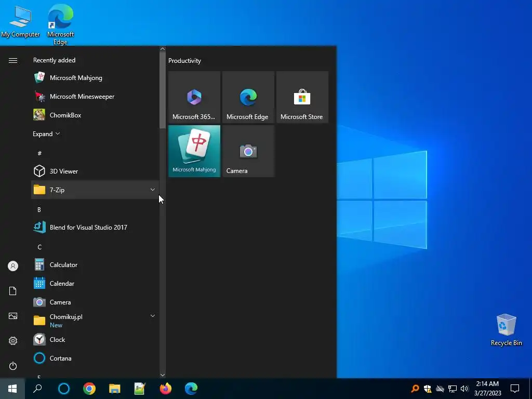
Task: Click the Recently added heading
Action: point(54,60)
